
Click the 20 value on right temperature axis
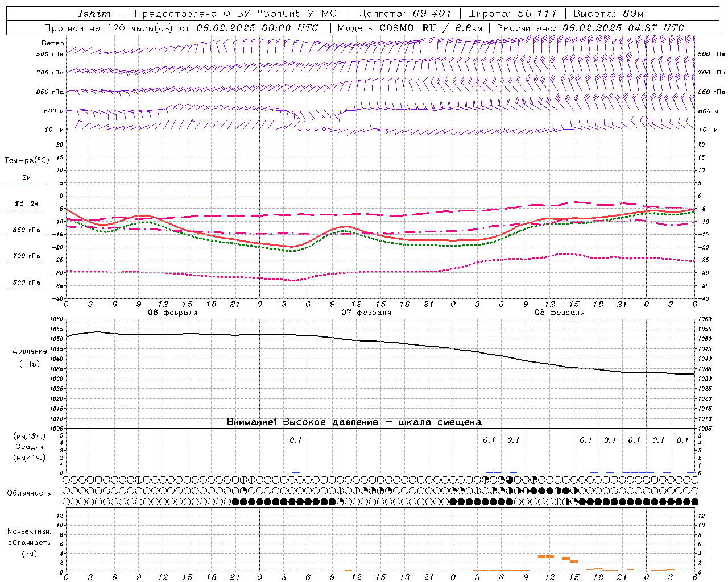(x=701, y=144)
